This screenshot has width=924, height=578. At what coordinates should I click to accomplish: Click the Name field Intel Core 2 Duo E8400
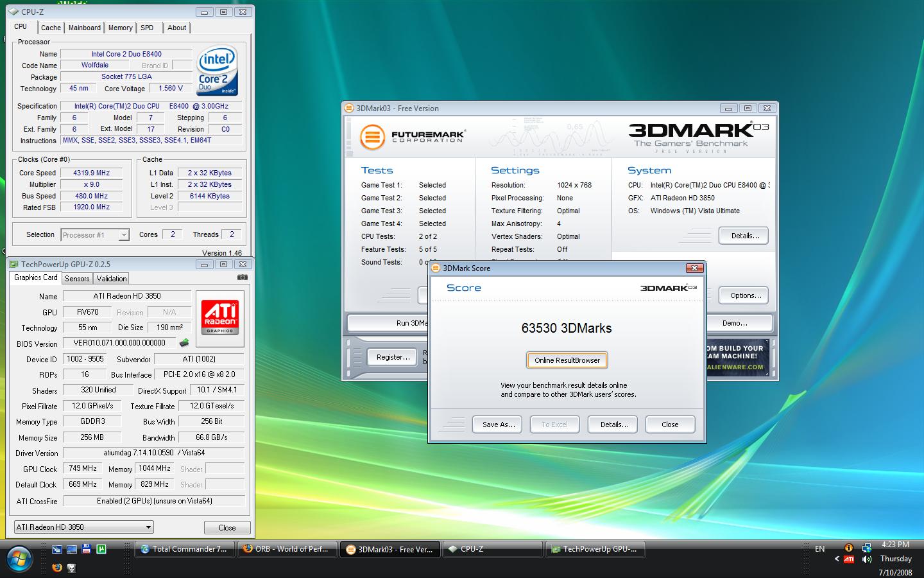point(126,54)
